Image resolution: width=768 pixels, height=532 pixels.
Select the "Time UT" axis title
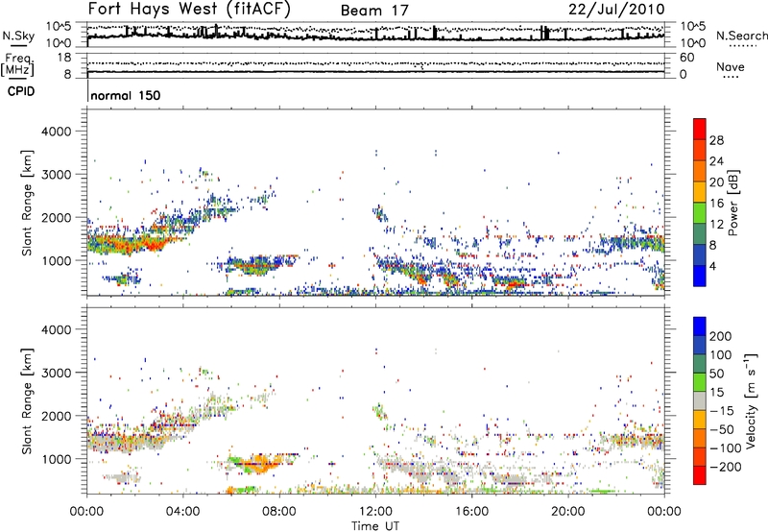tap(375, 526)
